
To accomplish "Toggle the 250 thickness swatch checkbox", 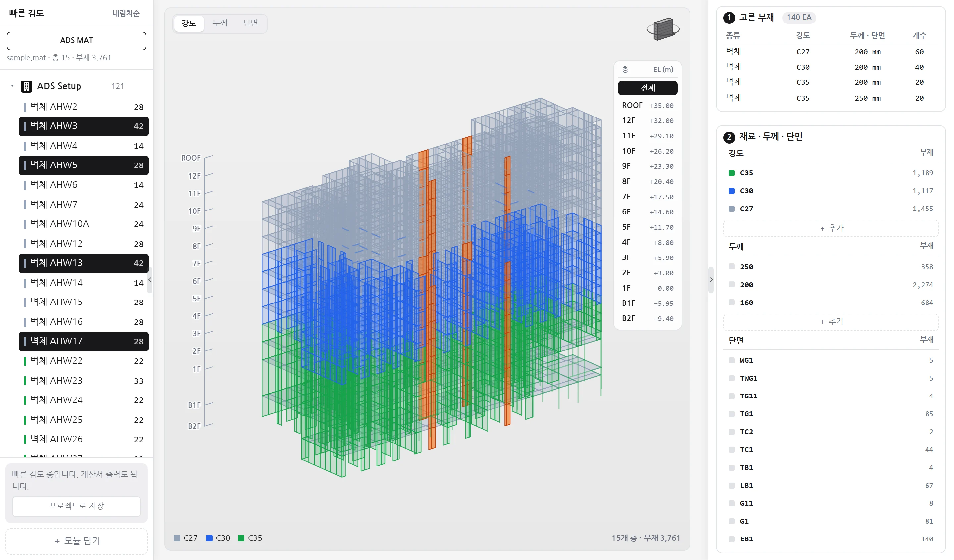I will pyautogui.click(x=732, y=266).
